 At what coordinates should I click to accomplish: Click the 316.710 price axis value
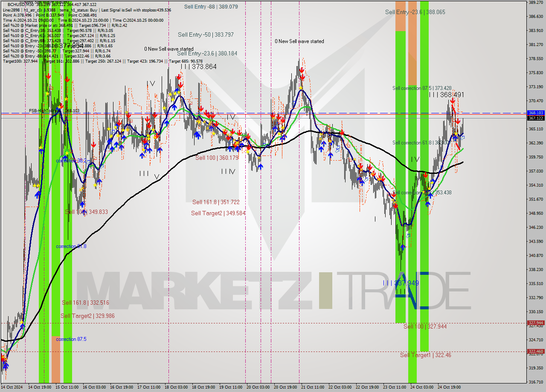[536, 382]
